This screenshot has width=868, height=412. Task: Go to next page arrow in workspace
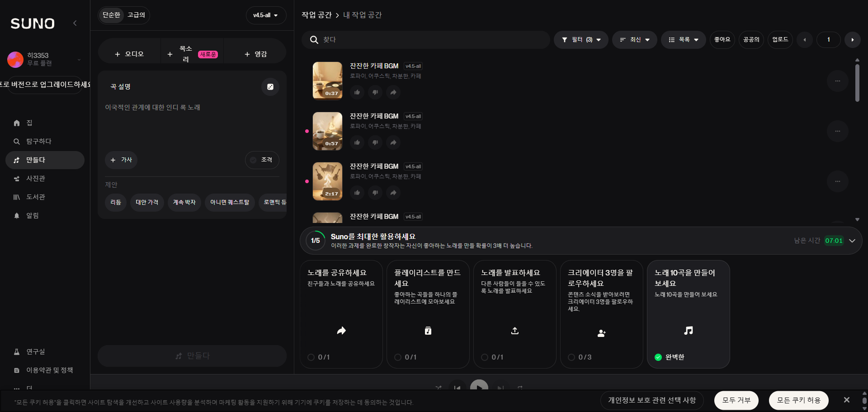pyautogui.click(x=853, y=40)
